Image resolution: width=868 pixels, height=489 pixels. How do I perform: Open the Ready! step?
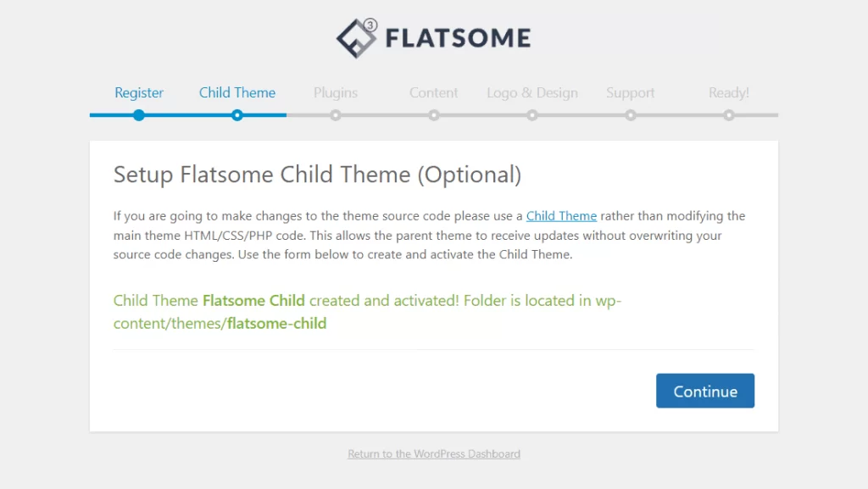pyautogui.click(x=728, y=93)
